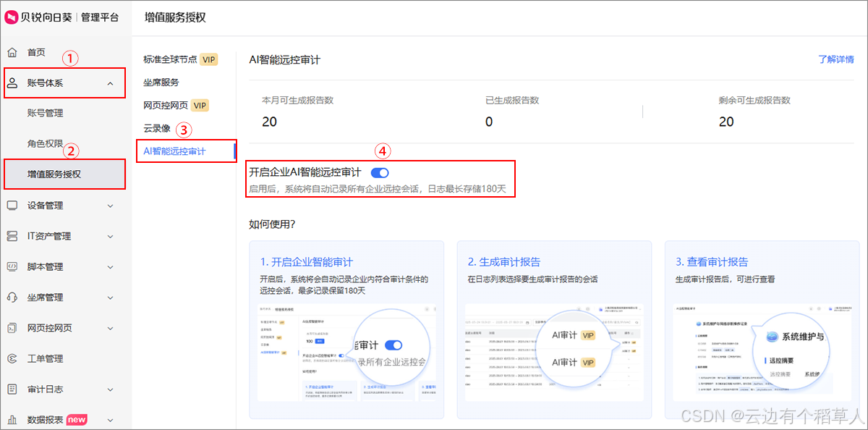Click the 已生成报告数 label
The height and width of the screenshot is (430, 868).
click(x=513, y=100)
